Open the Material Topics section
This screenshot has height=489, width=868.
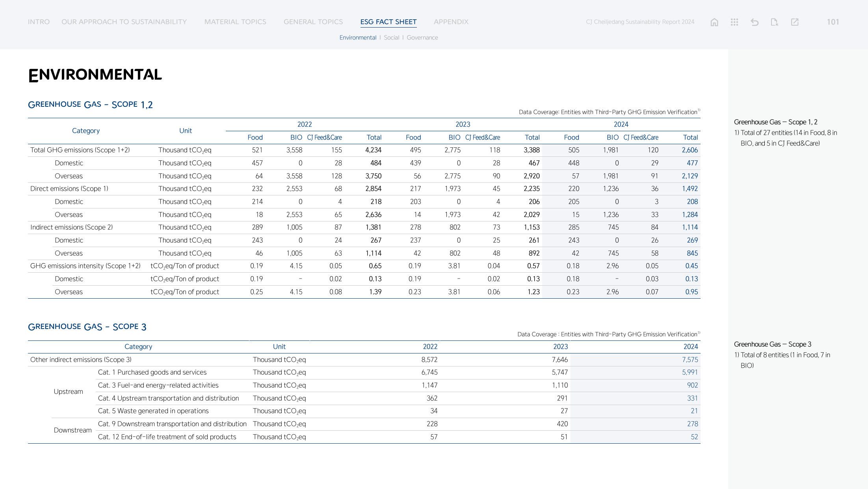coord(235,22)
